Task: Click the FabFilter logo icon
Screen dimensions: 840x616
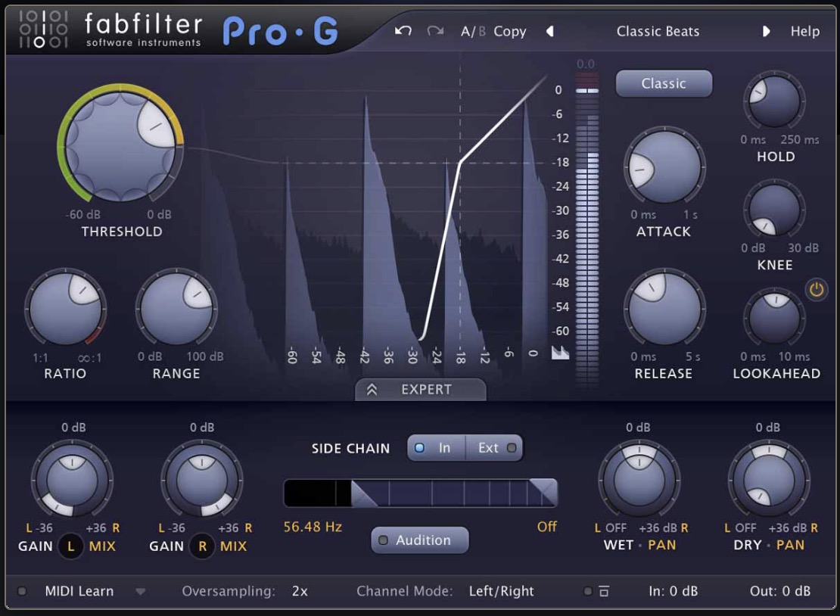Action: tap(43, 29)
